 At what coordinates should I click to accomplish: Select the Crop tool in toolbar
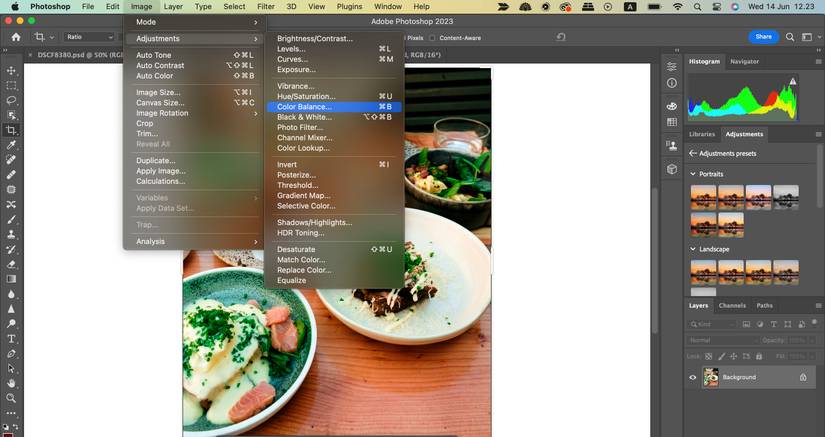pos(11,130)
